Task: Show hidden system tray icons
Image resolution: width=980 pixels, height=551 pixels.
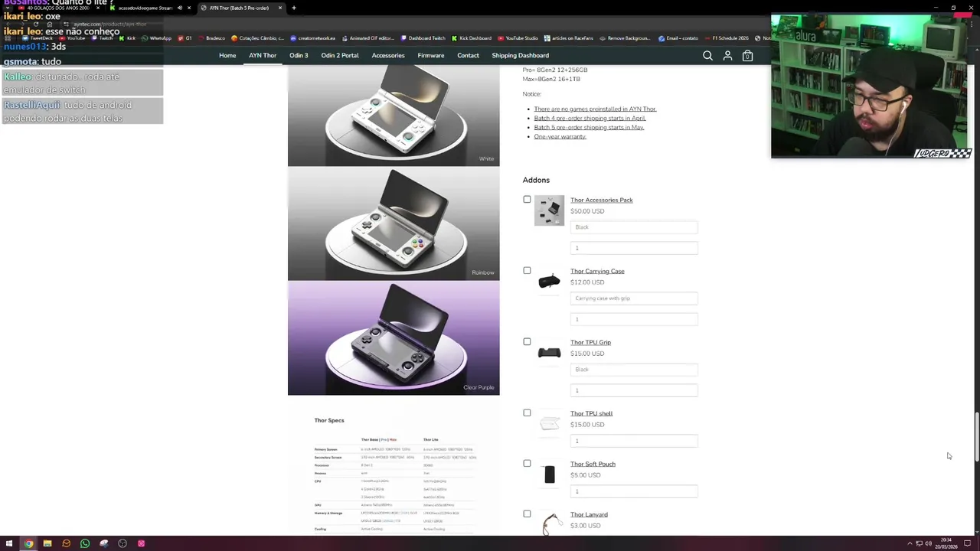Action: [910, 543]
